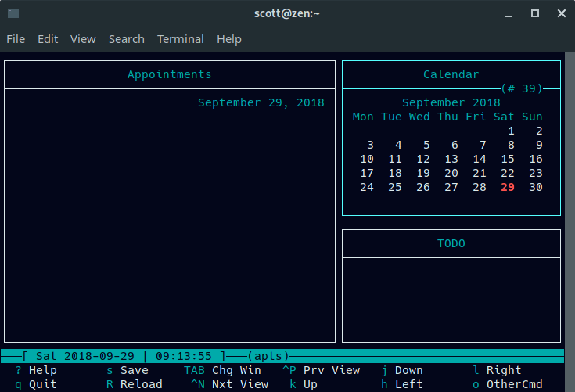
Task: Select highlighted date 29 in calendar
Action: 508,187
